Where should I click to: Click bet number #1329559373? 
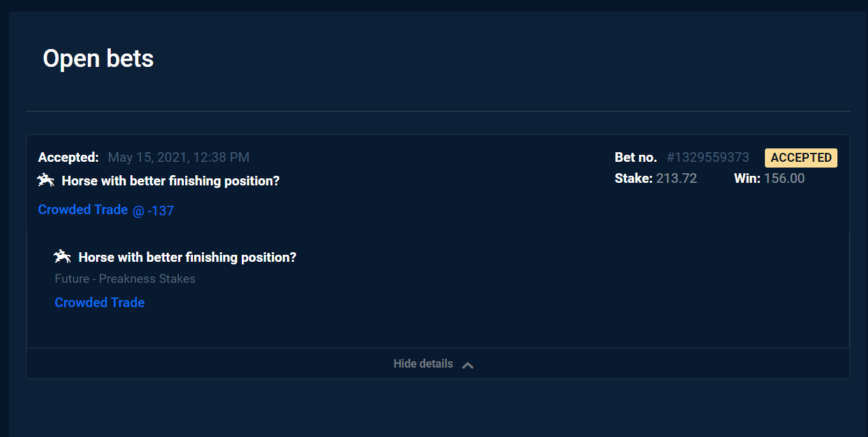tap(708, 157)
